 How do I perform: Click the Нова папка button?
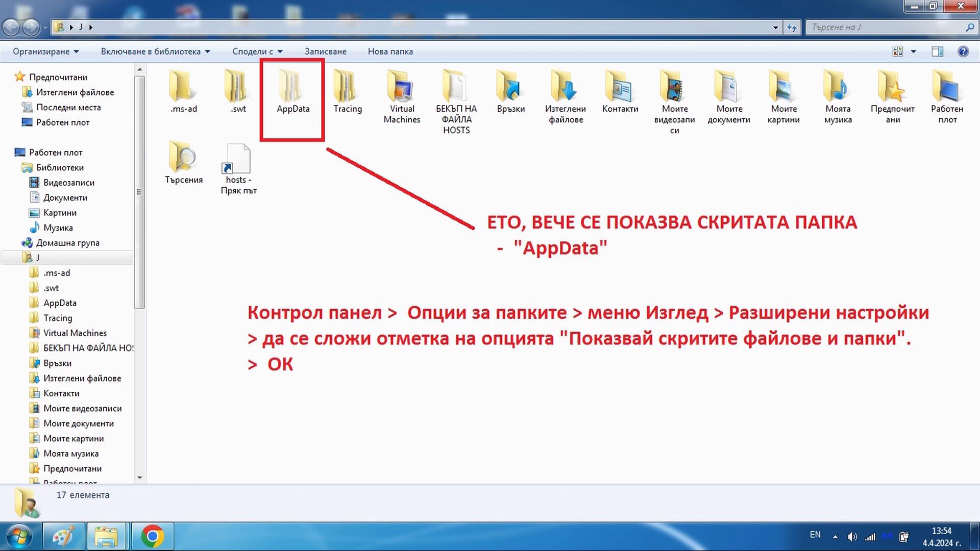point(390,52)
